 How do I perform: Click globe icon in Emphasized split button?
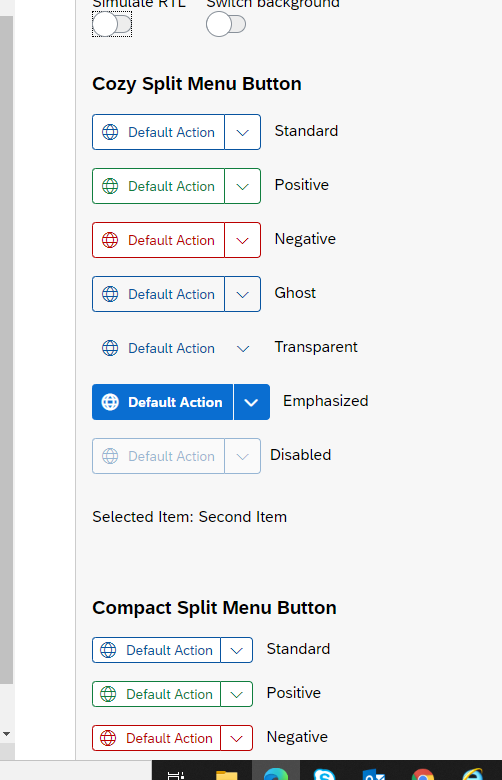pyautogui.click(x=110, y=402)
